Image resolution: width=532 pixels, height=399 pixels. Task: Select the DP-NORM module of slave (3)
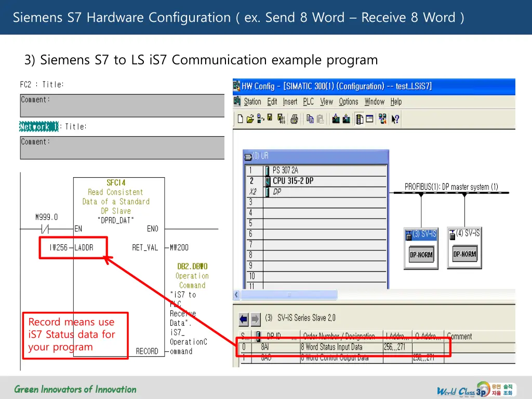(421, 255)
